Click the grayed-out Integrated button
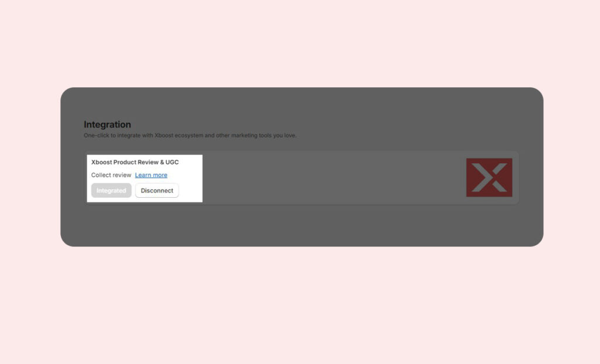Screen dimensions: 600x364 (111, 190)
